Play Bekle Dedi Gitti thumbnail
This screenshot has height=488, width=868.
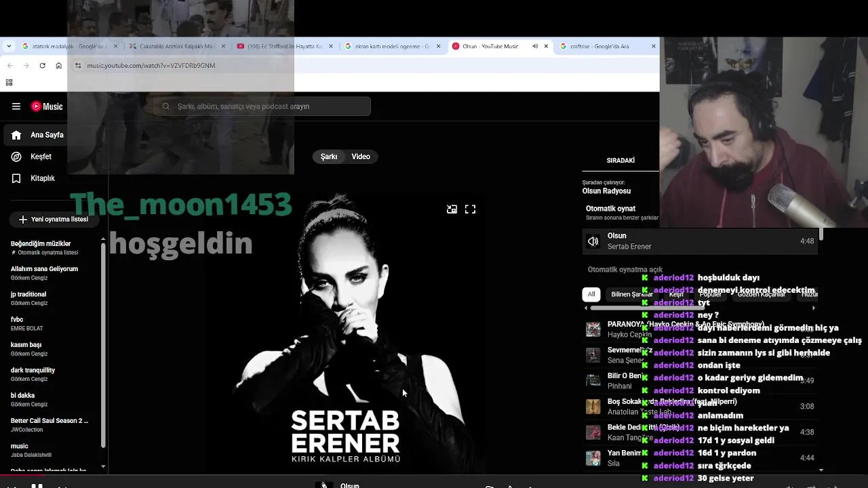pos(593,432)
